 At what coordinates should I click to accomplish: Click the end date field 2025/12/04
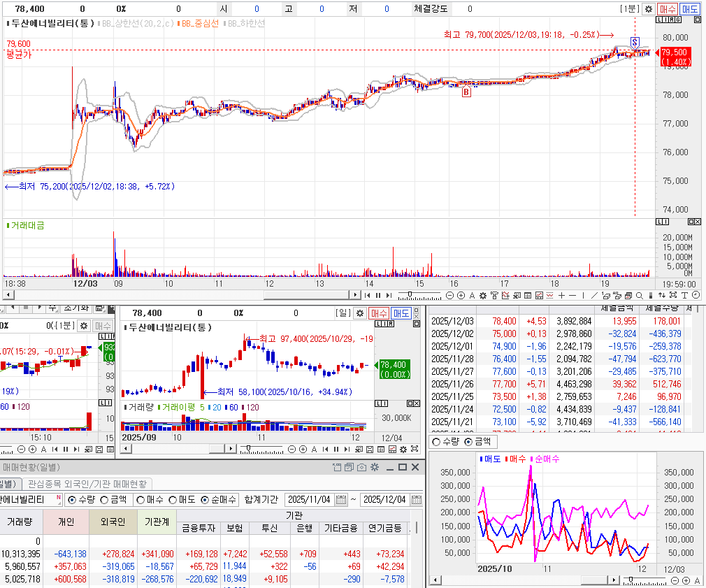pyautogui.click(x=385, y=500)
